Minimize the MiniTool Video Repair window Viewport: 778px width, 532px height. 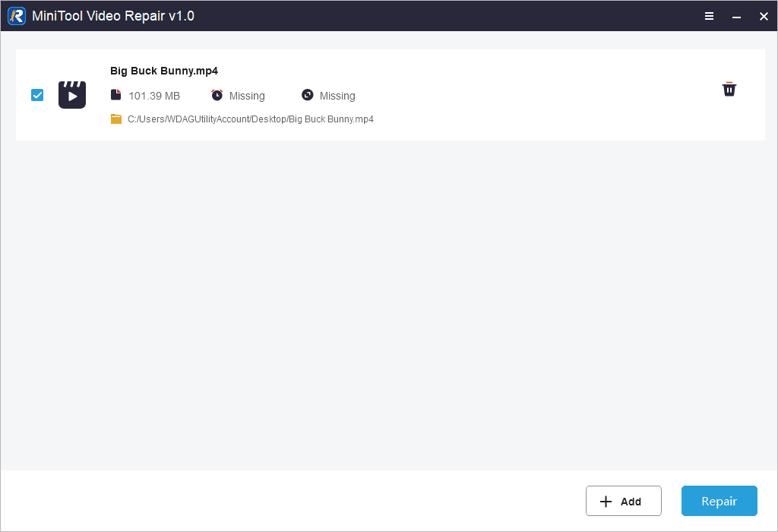tap(736, 17)
